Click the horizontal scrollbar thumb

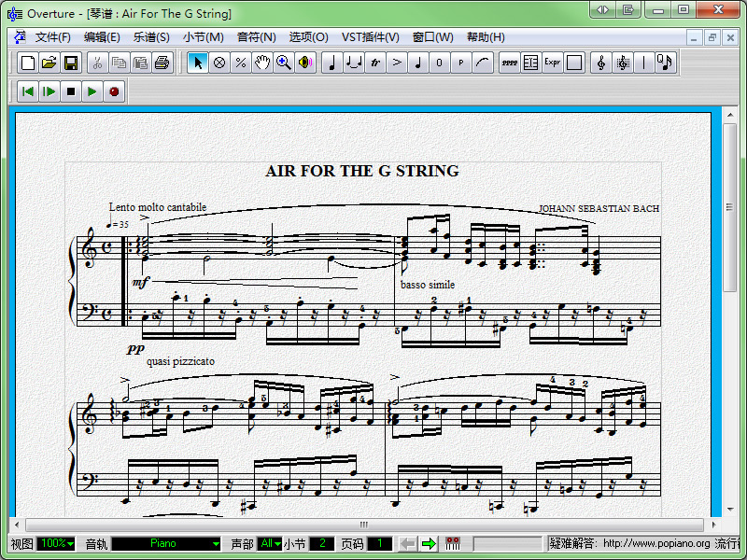click(x=364, y=525)
